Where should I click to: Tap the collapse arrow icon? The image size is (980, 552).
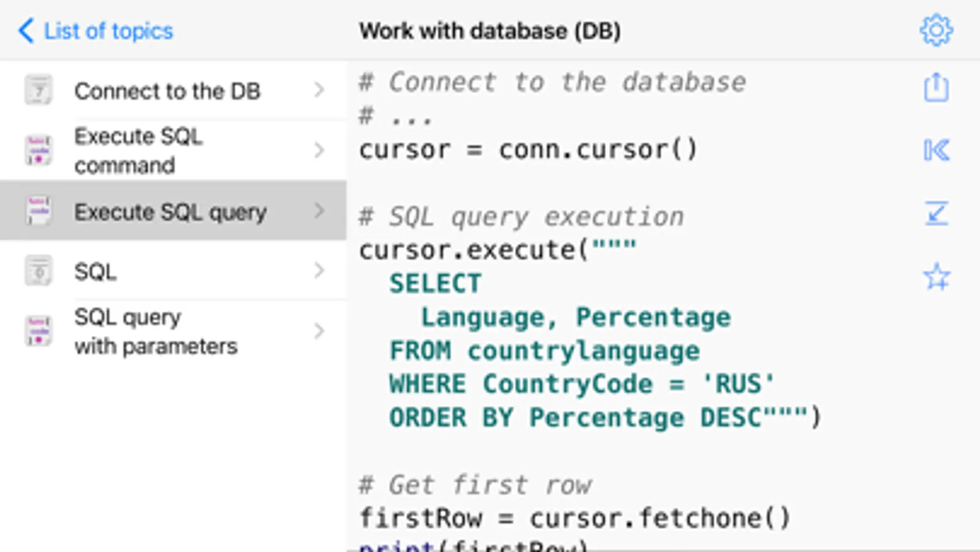tap(936, 213)
